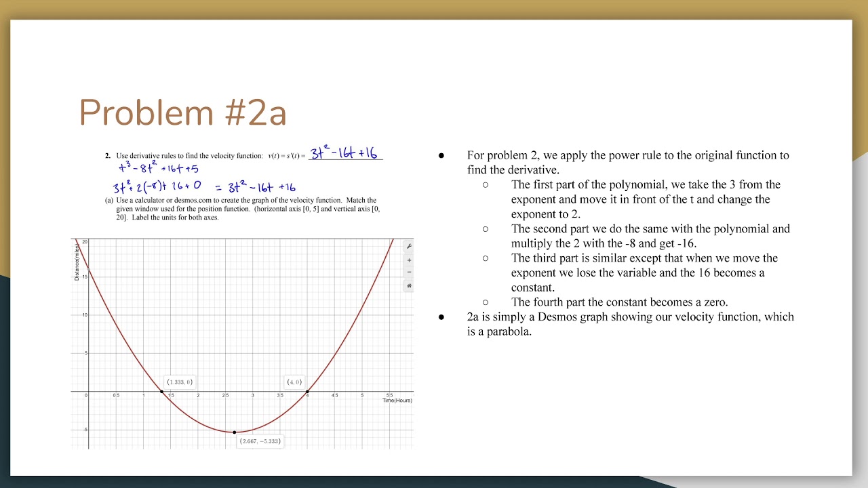Screen dimensions: 868x488
Task: Click the y-axis tick label '10'
Action: point(85,315)
